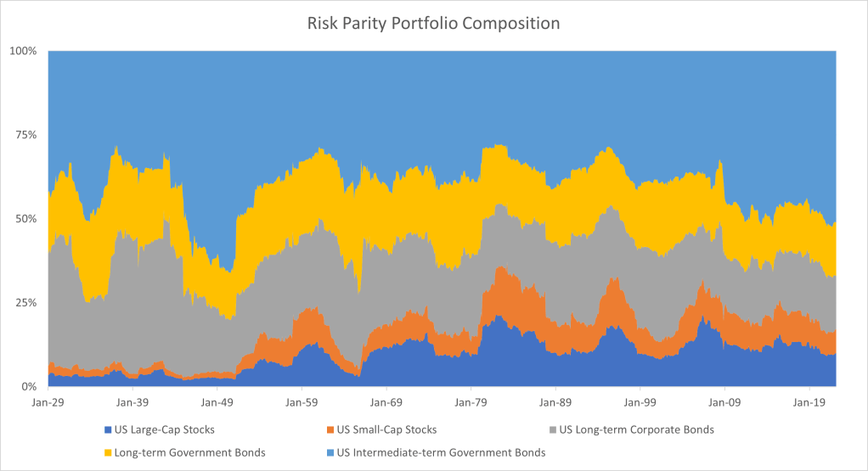Screen dimensions: 868x471
Task: Click the Jan-19 x-axis label
Action: (809, 402)
